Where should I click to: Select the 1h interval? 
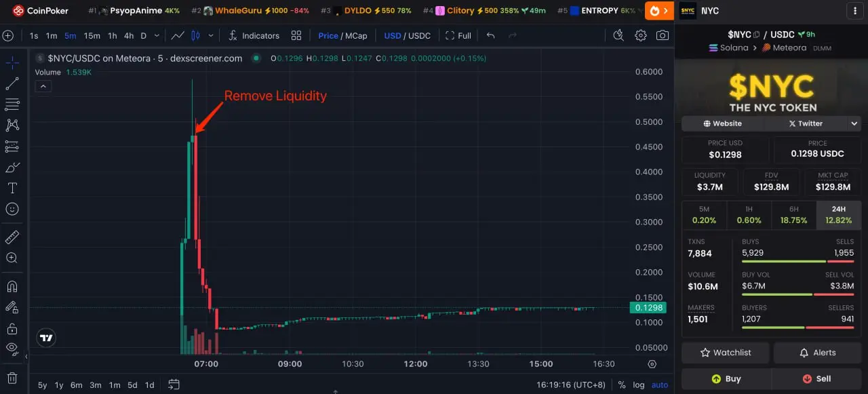point(113,35)
